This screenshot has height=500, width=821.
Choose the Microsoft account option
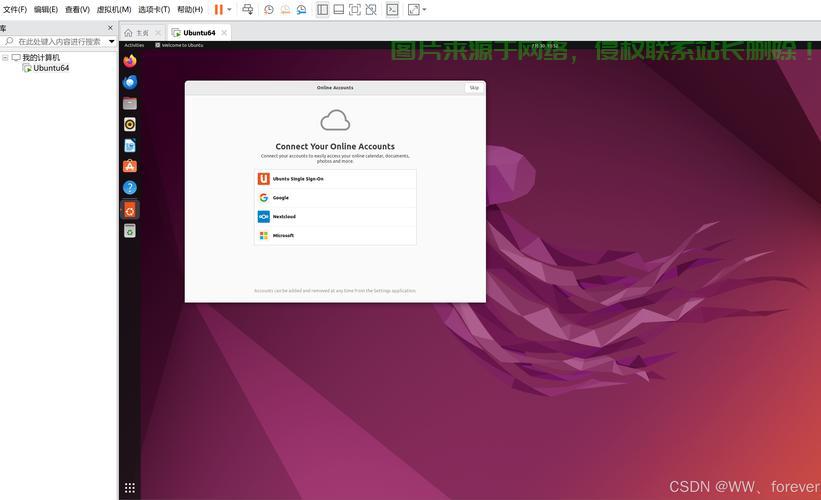(x=335, y=236)
